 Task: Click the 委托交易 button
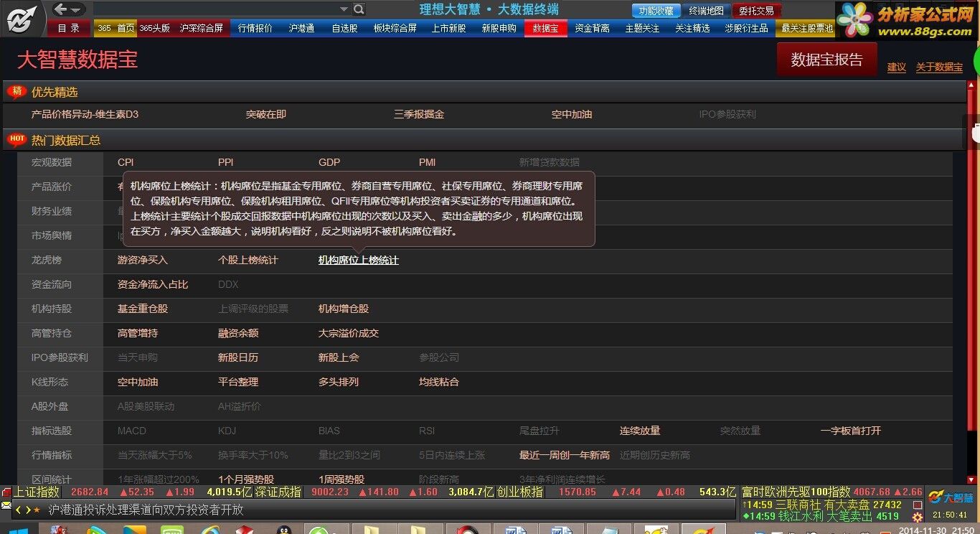[x=757, y=11]
